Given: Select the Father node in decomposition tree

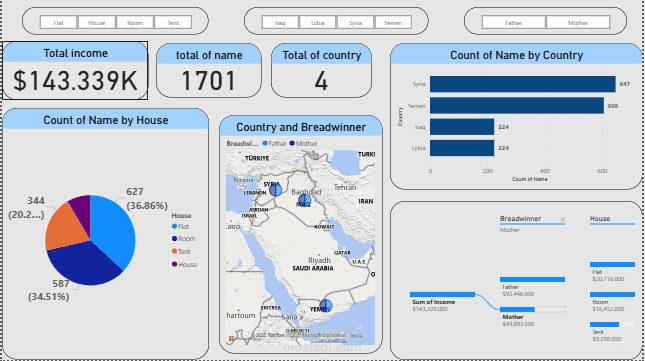Looking at the screenshot, I should click(x=532, y=280).
